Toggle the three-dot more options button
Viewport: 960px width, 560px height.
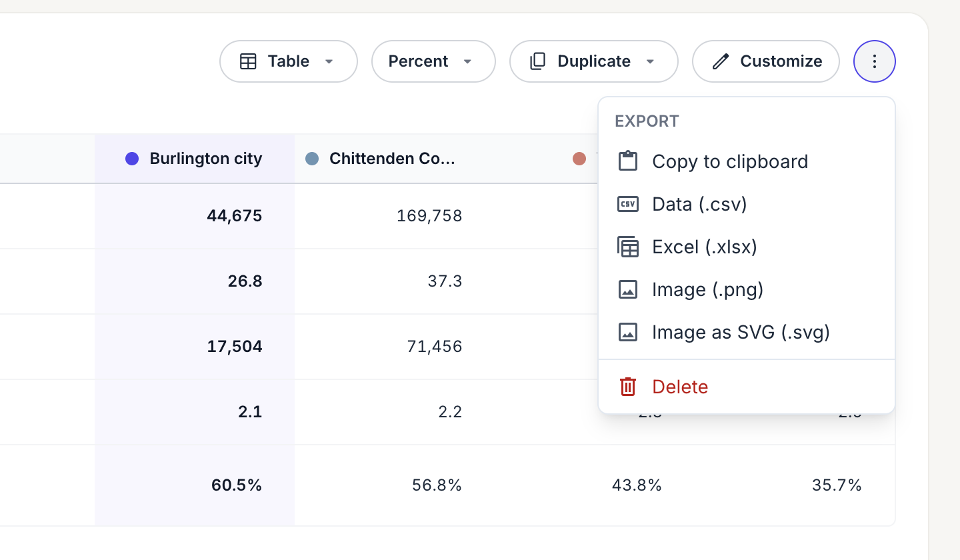click(x=875, y=61)
